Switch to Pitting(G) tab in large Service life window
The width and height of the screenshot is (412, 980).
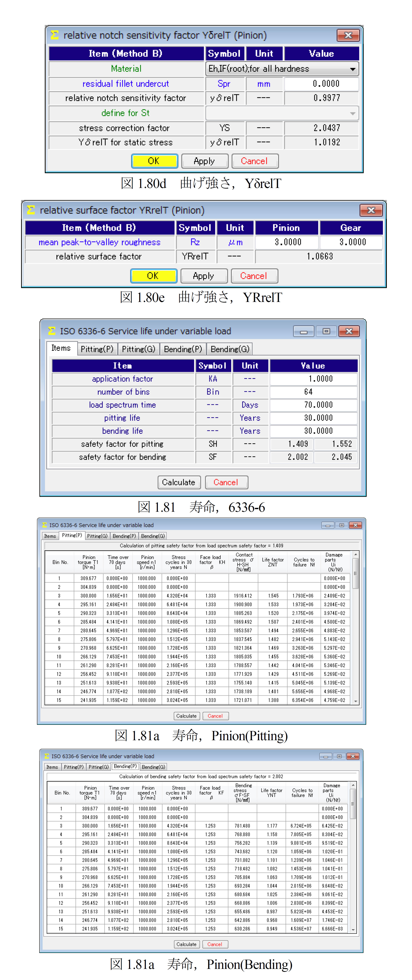[x=138, y=349]
